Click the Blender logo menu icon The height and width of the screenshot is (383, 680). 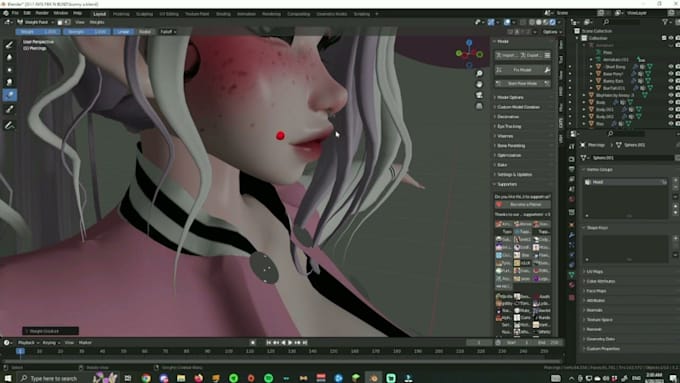[x=6, y=13]
